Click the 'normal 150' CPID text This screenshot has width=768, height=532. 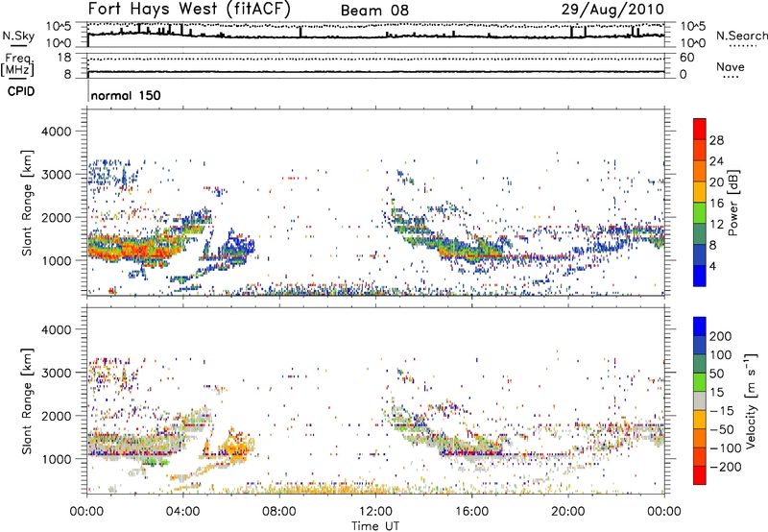click(x=126, y=95)
